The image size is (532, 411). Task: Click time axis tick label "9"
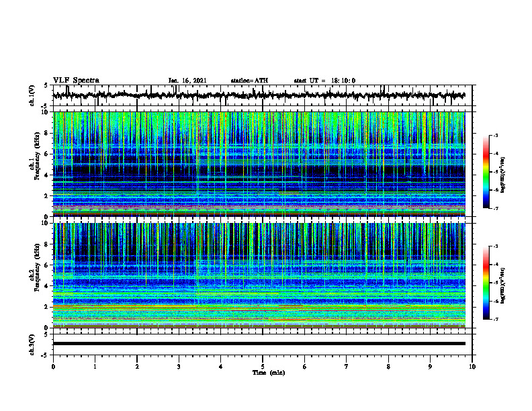430,367
